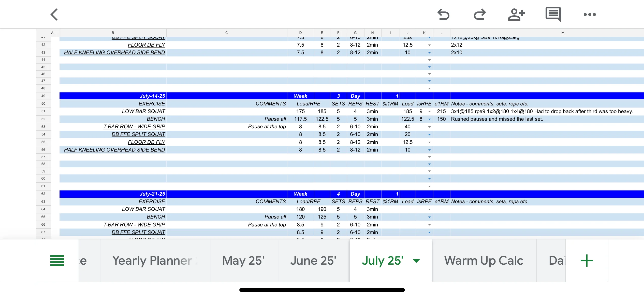Open July 25' tab dropdown arrow

coord(416,261)
